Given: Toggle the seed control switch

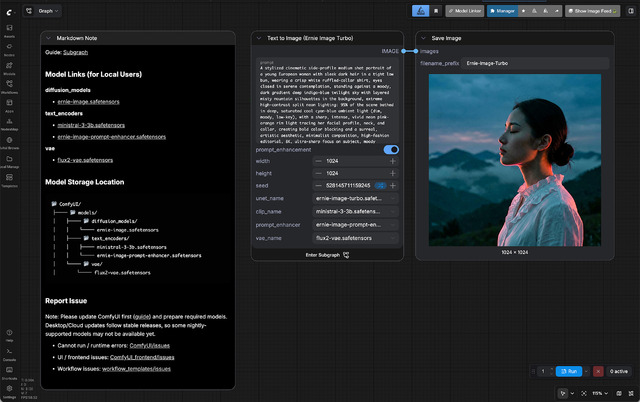Looking at the screenshot, I should pyautogui.click(x=380, y=185).
